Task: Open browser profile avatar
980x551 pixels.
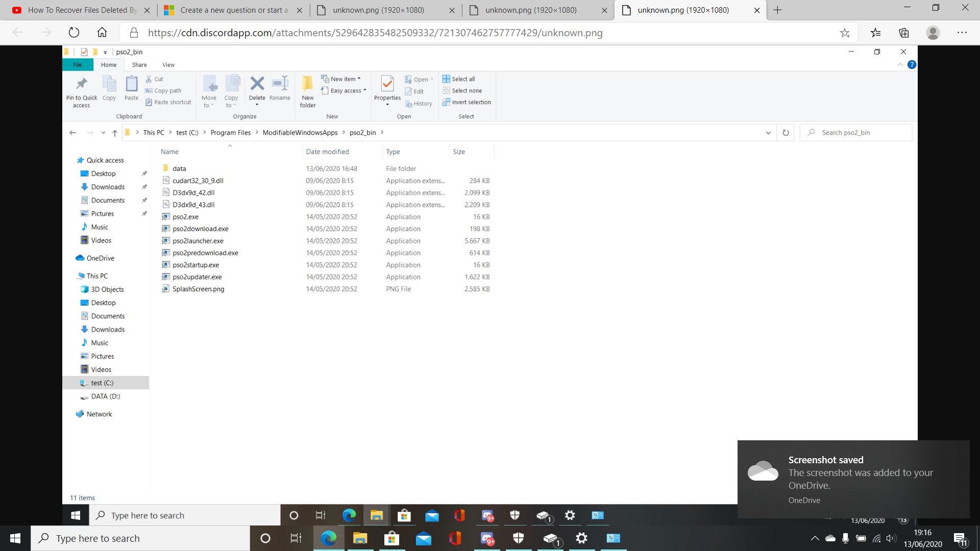Action: coord(933,33)
